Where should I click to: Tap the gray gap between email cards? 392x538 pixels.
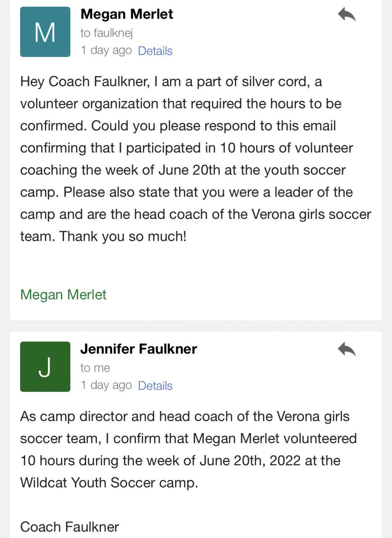(196, 326)
